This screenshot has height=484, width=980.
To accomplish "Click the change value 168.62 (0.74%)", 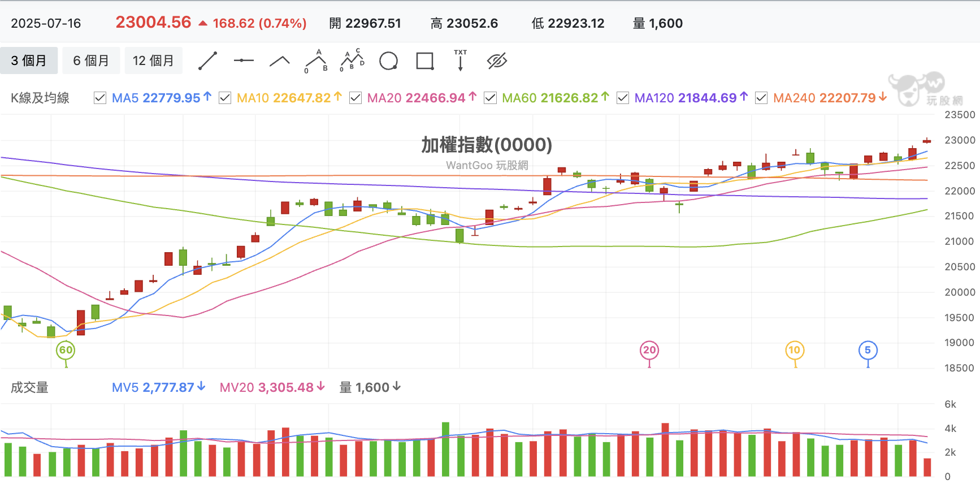I will pyautogui.click(x=259, y=23).
